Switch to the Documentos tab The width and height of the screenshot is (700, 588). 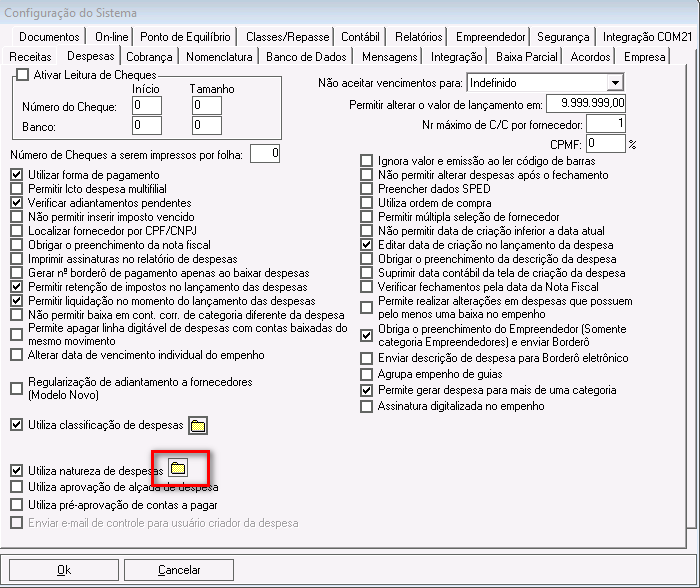tap(49, 37)
